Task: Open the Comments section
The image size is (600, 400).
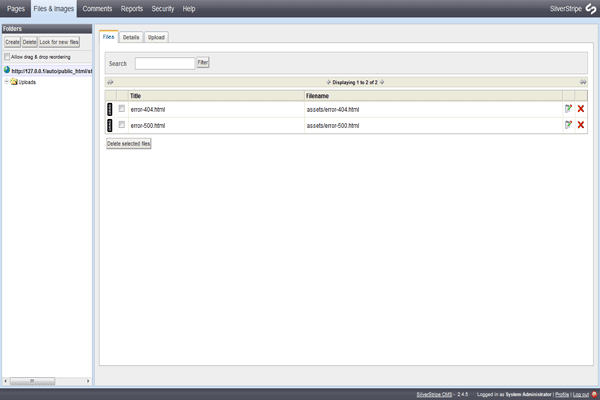Action: point(97,9)
